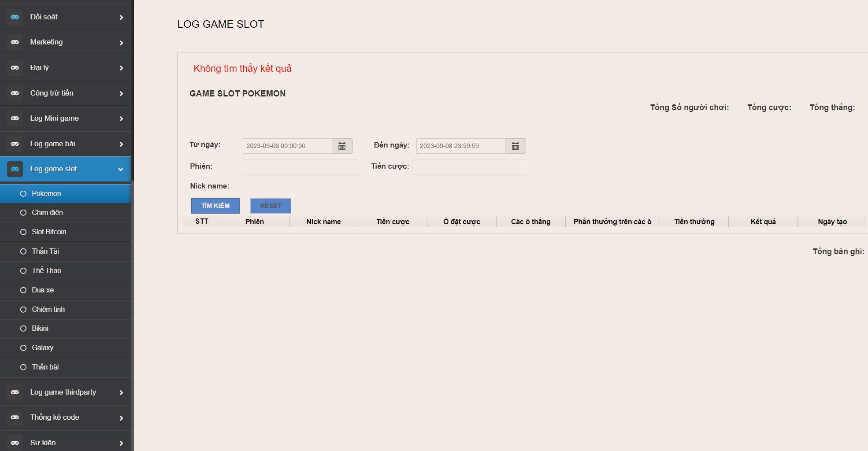Image resolution: width=868 pixels, height=451 pixels.
Task: Open the Thần Tài slot log
Action: point(66,251)
